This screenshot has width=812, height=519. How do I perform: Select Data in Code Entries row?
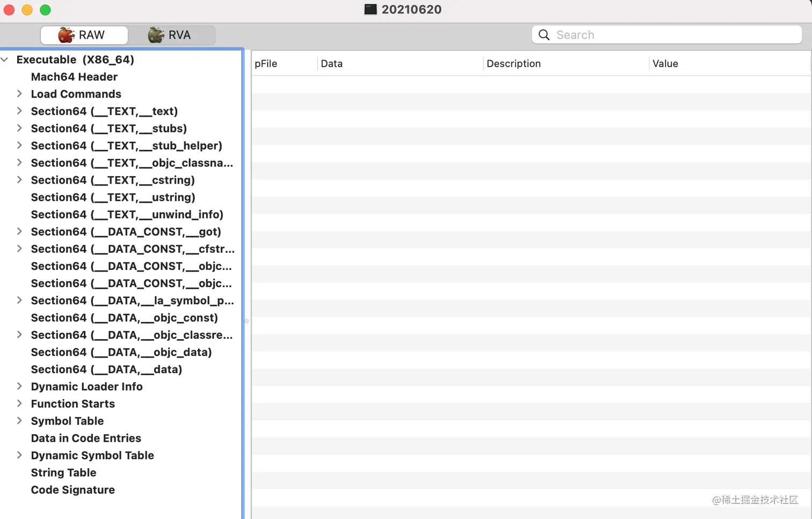click(86, 438)
